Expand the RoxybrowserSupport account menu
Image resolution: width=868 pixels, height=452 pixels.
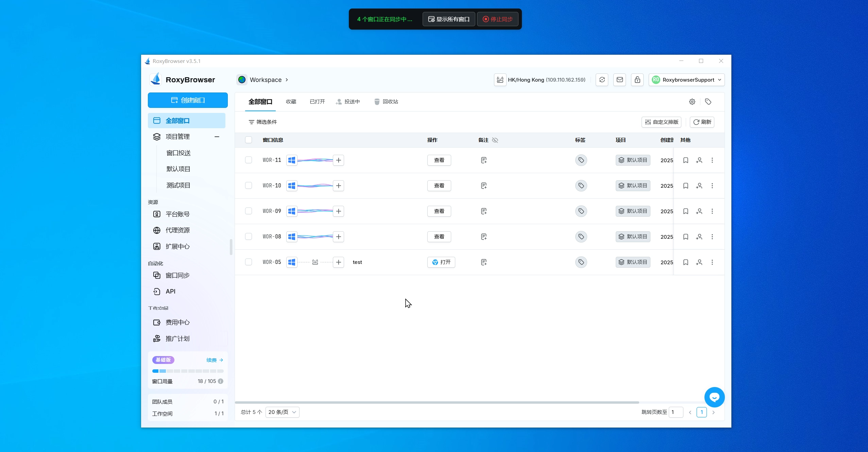[x=686, y=80]
